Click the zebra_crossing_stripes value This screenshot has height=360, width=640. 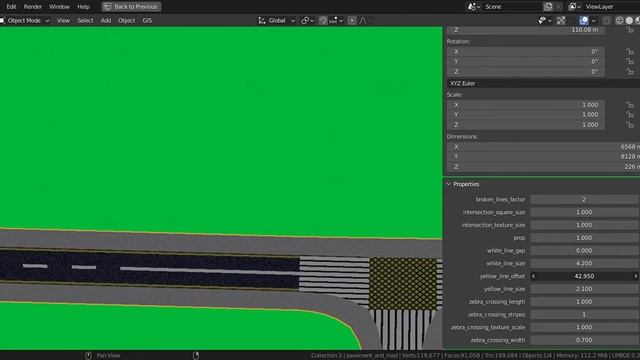pyautogui.click(x=584, y=315)
